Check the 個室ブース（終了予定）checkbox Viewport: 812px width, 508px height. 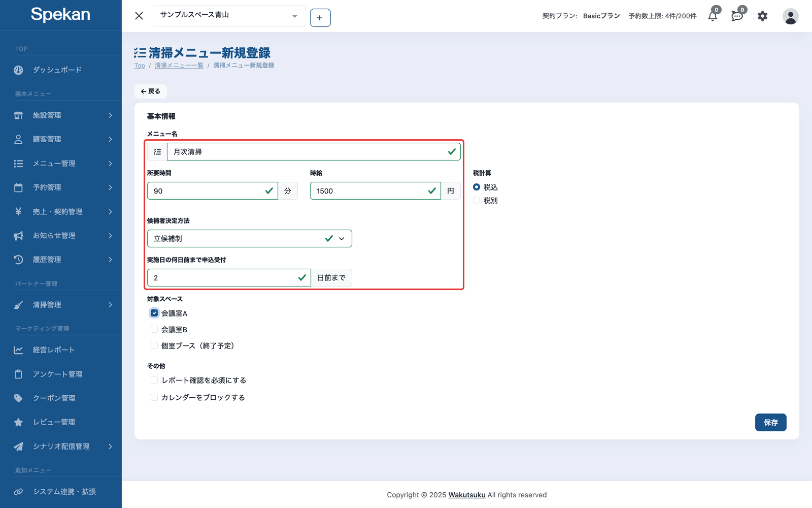click(x=154, y=345)
